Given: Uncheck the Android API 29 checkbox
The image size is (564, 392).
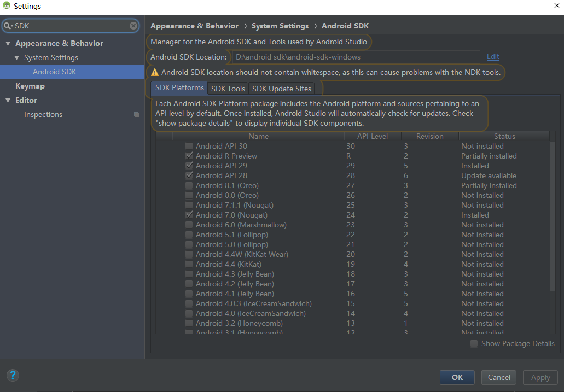Looking at the screenshot, I should click(x=189, y=166).
